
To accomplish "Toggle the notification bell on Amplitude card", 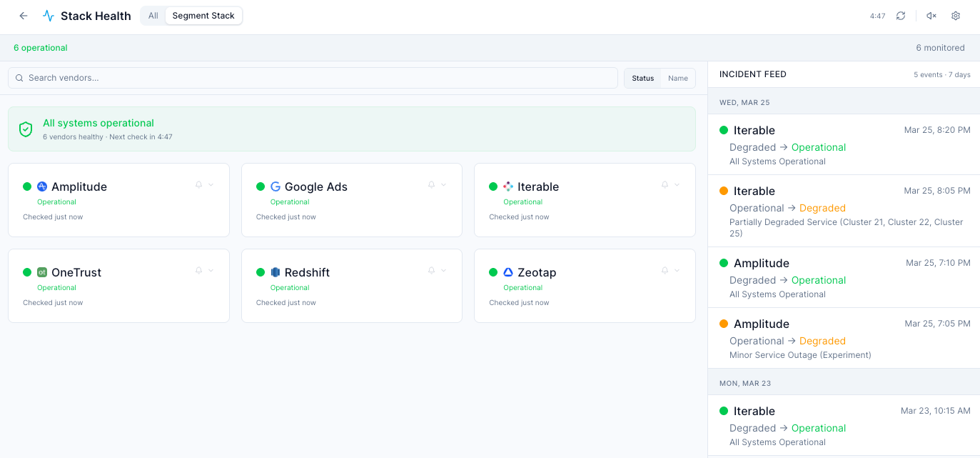I will (197, 184).
